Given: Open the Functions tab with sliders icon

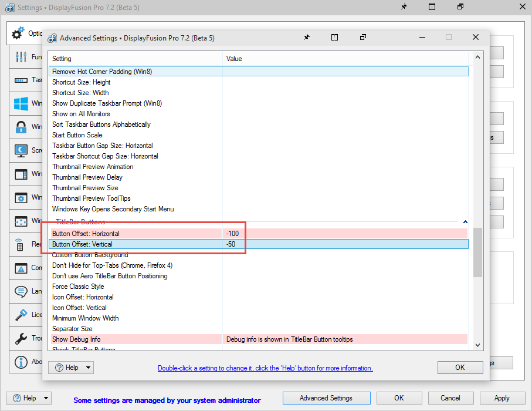Looking at the screenshot, I should click(x=21, y=57).
